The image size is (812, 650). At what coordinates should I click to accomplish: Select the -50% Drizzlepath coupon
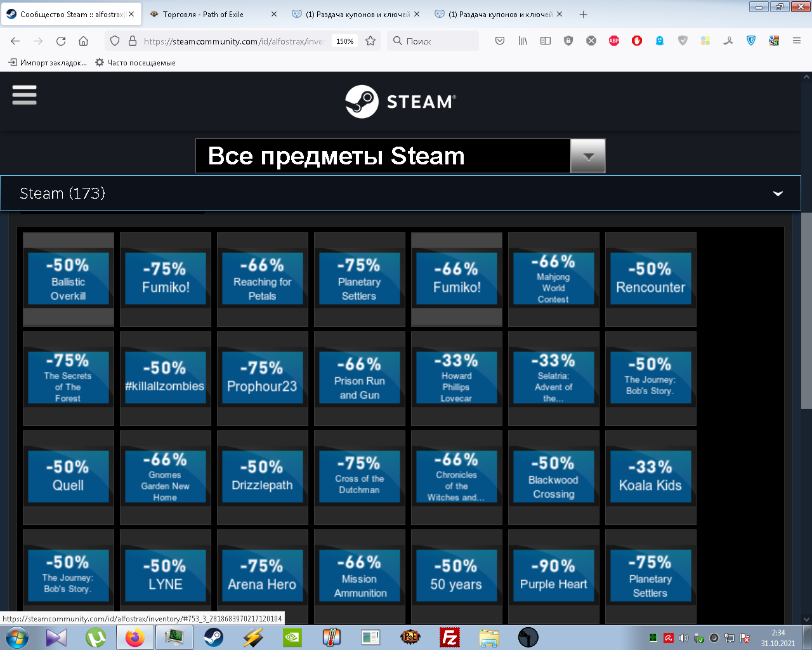[x=263, y=477]
